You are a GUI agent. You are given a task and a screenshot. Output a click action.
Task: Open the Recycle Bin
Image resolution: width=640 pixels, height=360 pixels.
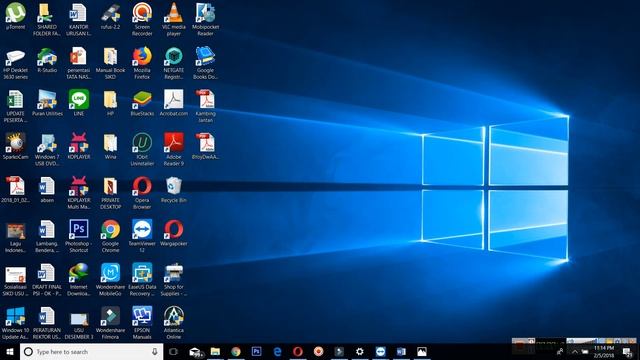coord(173,190)
